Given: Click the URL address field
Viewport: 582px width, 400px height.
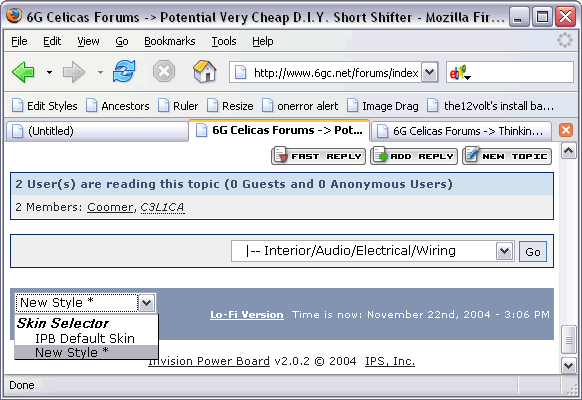Looking at the screenshot, I should tap(325, 72).
